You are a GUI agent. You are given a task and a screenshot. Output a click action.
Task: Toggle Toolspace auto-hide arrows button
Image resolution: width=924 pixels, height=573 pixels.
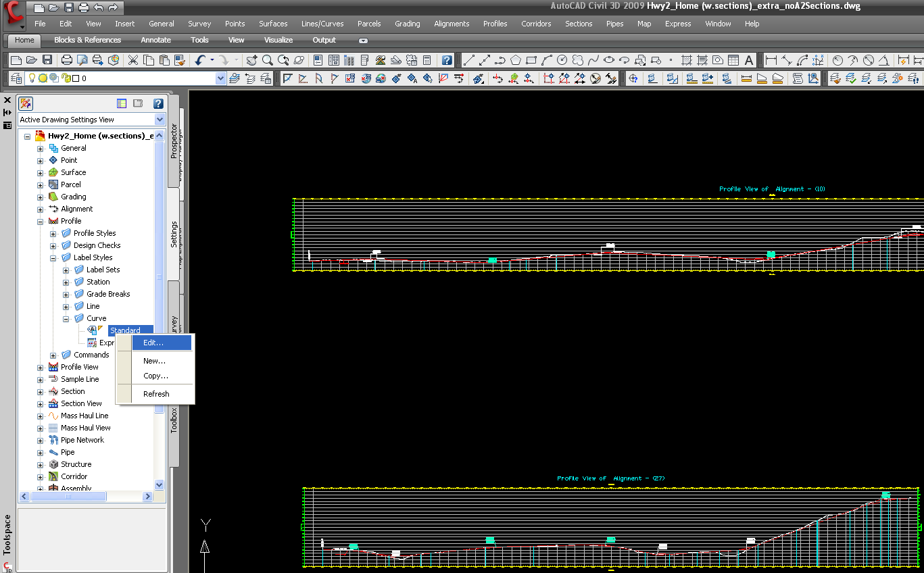pos(7,112)
